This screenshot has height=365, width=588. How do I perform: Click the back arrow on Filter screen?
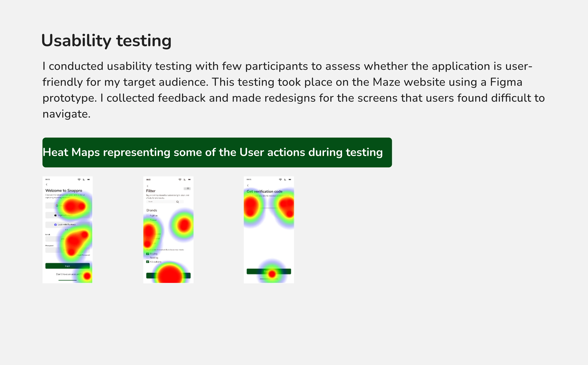147,186
